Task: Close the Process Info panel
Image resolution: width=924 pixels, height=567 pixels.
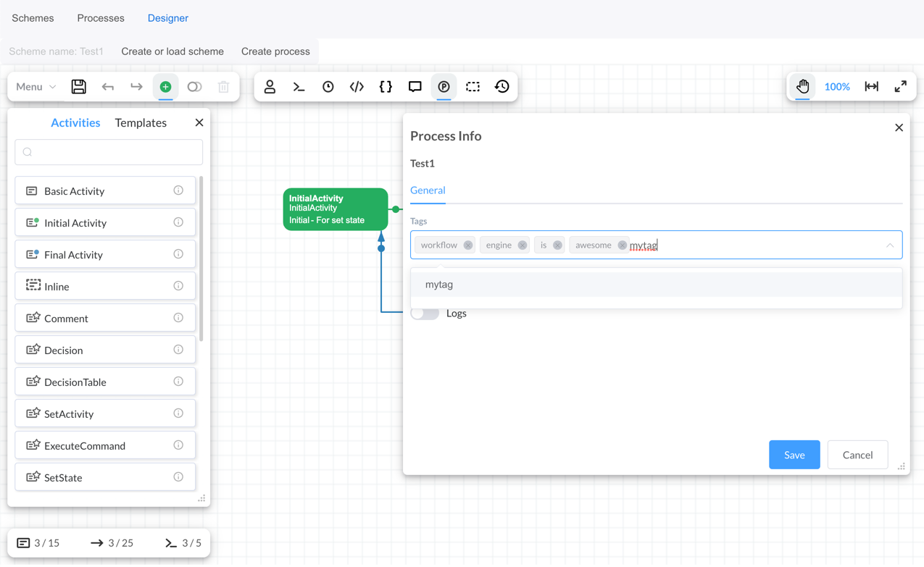Action: 899,128
